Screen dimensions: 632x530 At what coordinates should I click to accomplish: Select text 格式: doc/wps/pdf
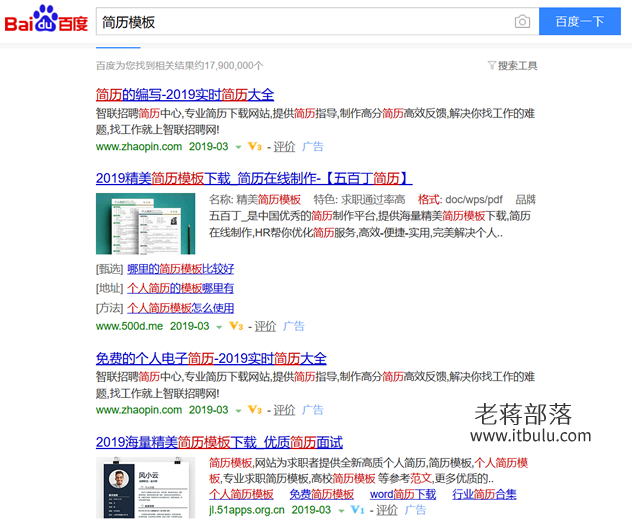point(460,200)
